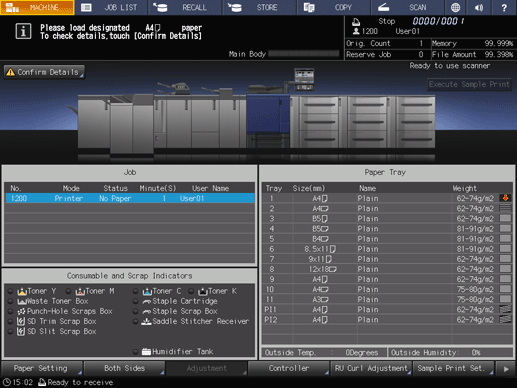Switch to the SCAN tab
517x388 pixels.
[408, 7]
